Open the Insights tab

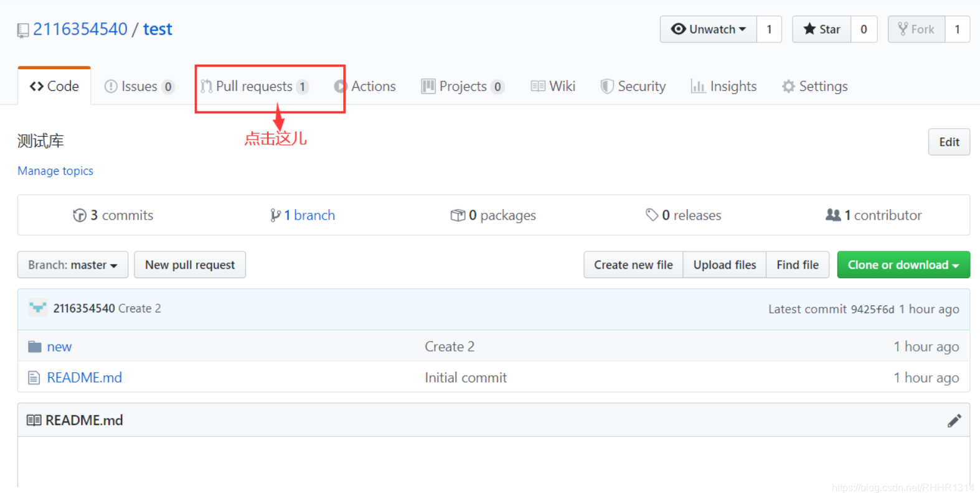coord(723,86)
